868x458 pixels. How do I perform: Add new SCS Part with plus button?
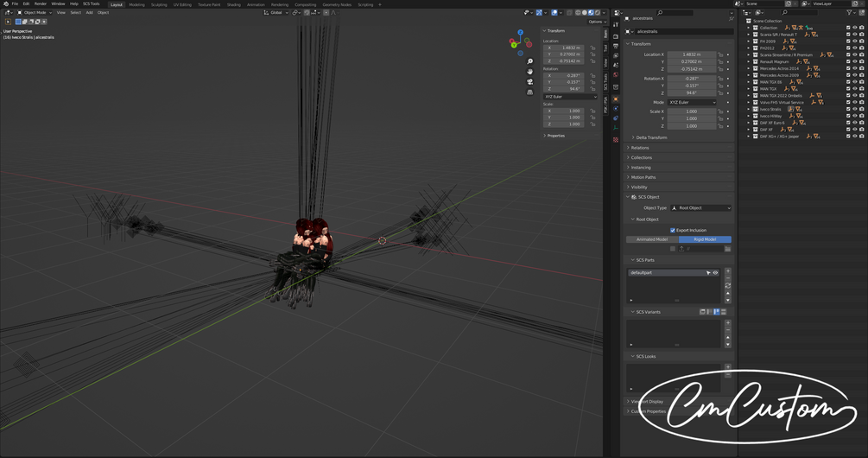(728, 271)
